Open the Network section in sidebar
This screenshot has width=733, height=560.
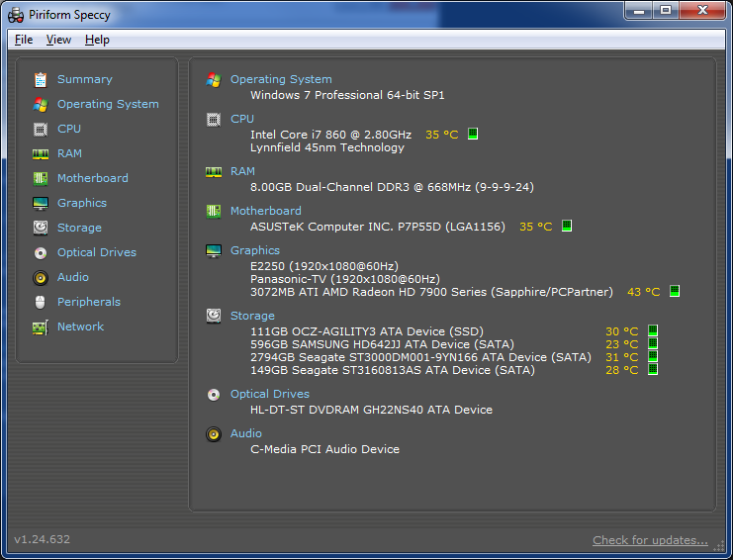pyautogui.click(x=80, y=327)
